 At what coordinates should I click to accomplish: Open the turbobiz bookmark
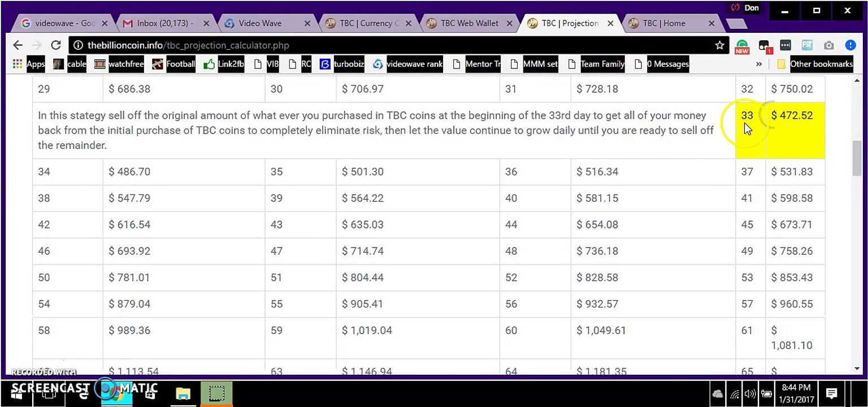pyautogui.click(x=341, y=64)
